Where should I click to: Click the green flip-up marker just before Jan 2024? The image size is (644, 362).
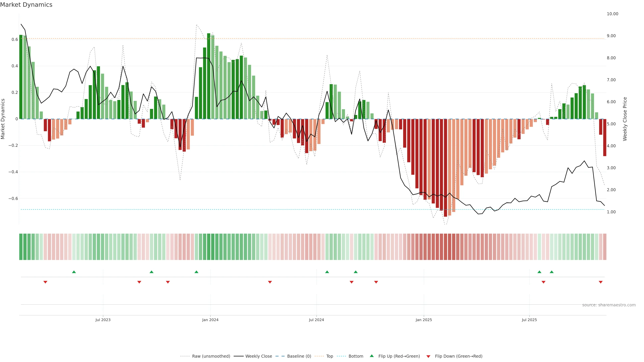click(196, 272)
